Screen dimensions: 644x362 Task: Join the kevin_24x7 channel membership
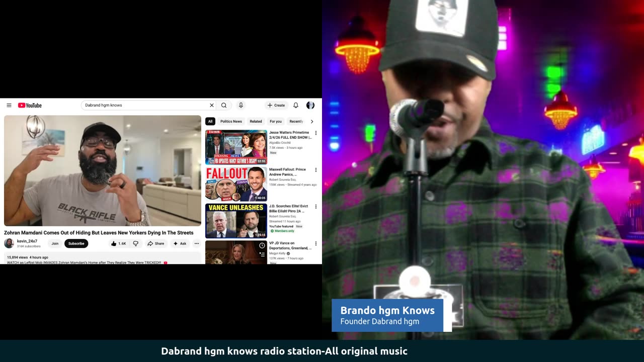(55, 243)
